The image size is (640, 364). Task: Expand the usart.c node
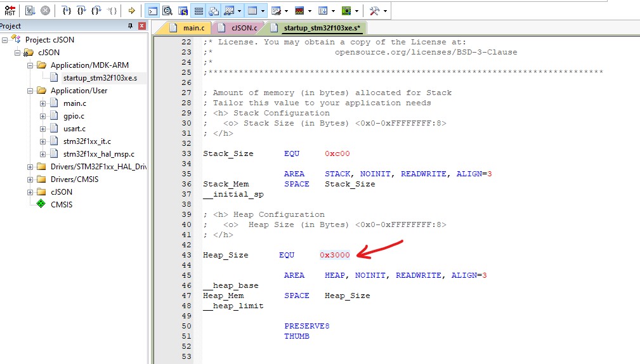coord(42,129)
